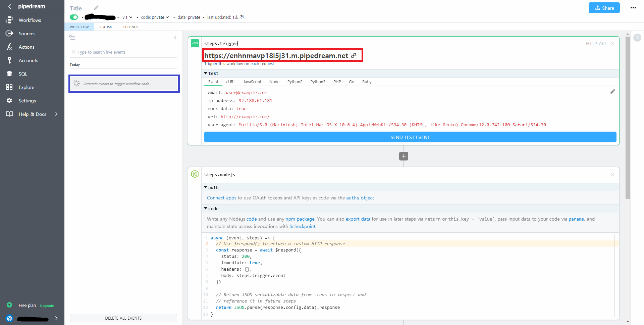The width and height of the screenshot is (644, 325).
Task: Select the Event tab
Action: tap(213, 82)
